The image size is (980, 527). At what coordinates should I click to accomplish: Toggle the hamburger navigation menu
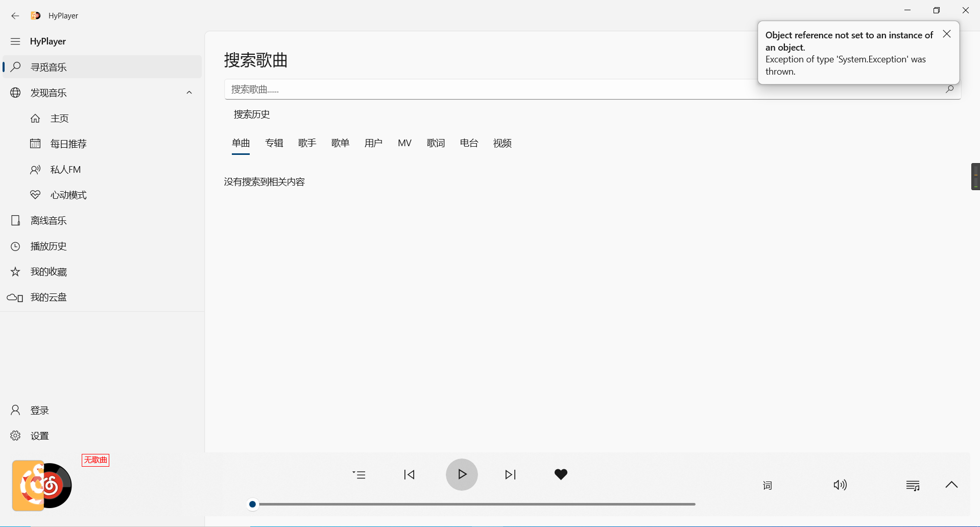click(x=15, y=41)
